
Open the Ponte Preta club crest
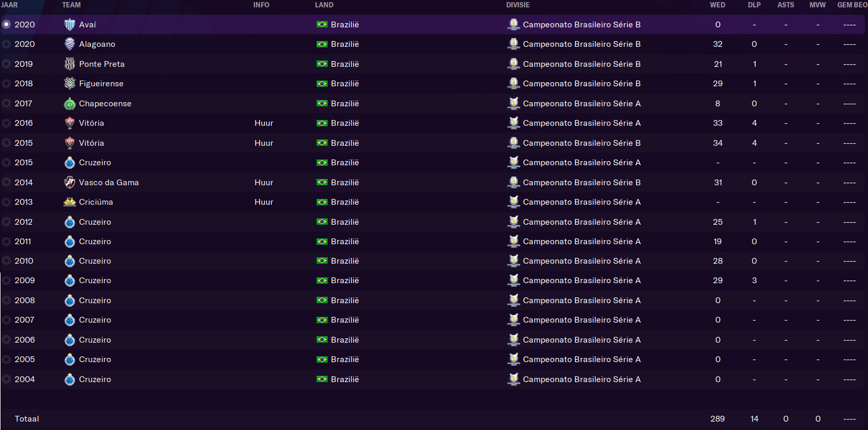(x=70, y=64)
